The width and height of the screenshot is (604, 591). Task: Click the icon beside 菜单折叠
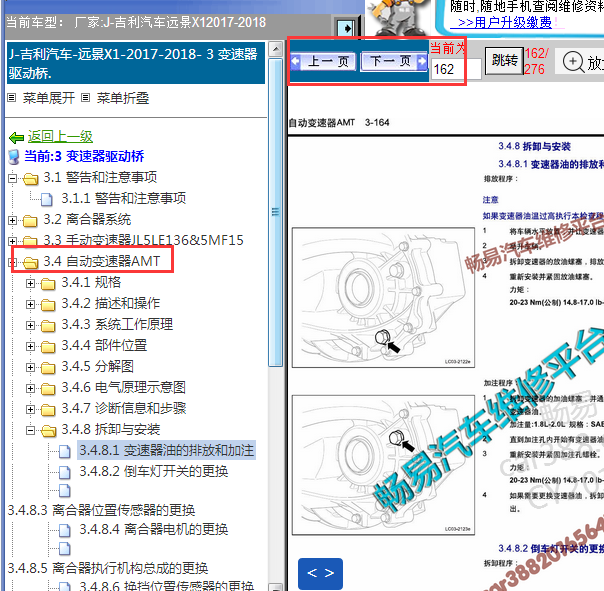pos(86,98)
